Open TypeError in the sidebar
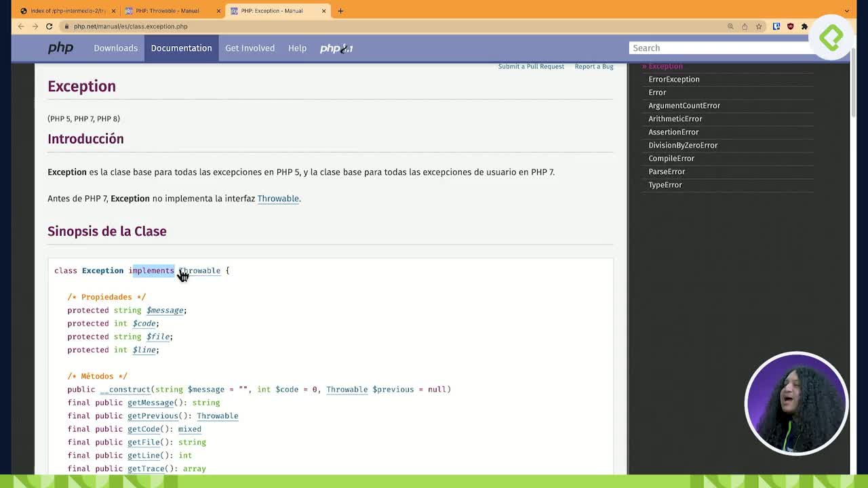 665,185
